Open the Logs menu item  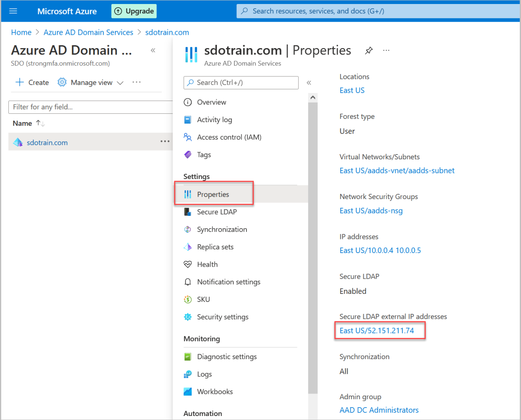(204, 374)
